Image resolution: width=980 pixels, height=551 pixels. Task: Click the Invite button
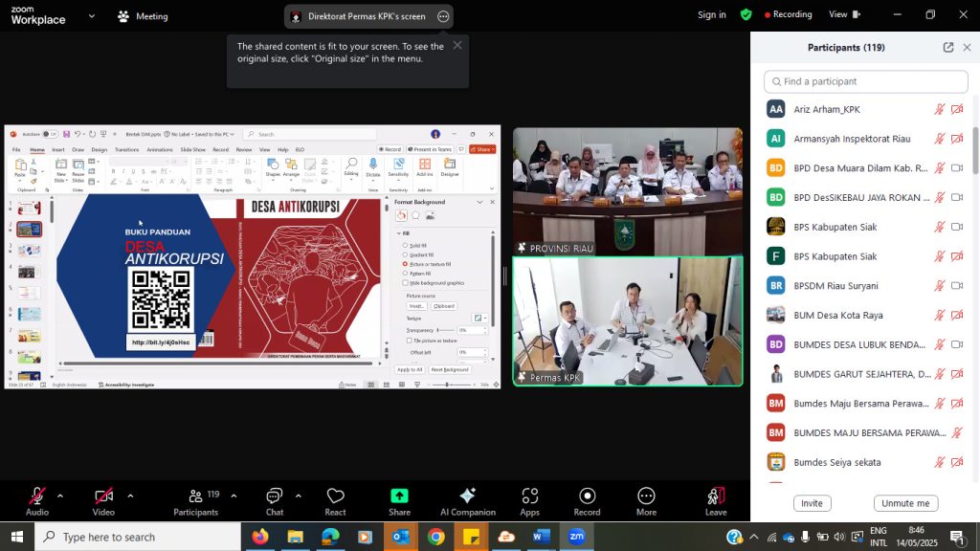[812, 503]
